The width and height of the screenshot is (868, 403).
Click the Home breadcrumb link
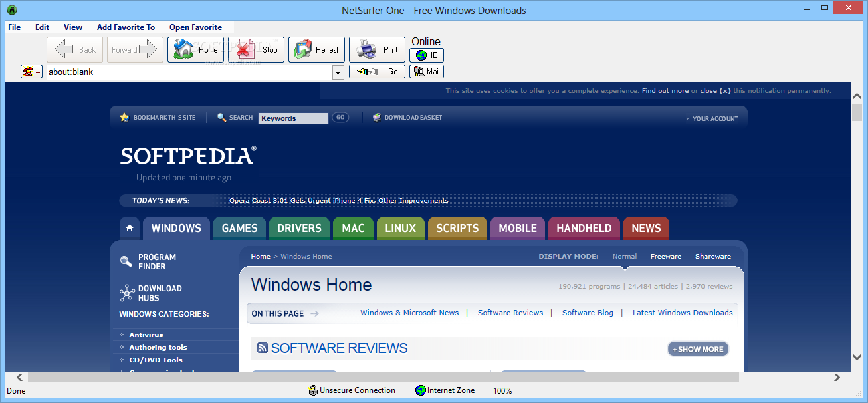pyautogui.click(x=261, y=257)
